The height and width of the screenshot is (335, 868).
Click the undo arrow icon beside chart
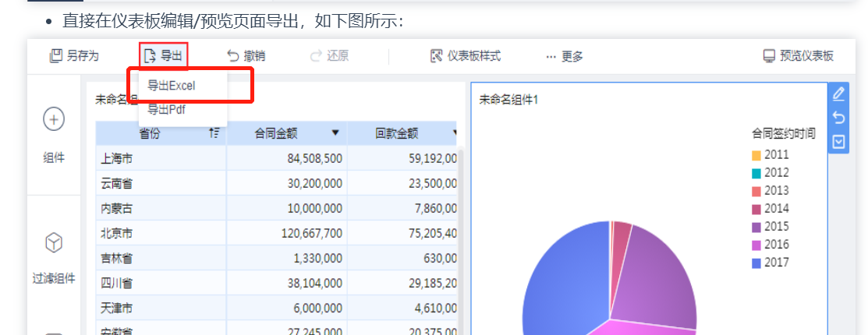838,118
